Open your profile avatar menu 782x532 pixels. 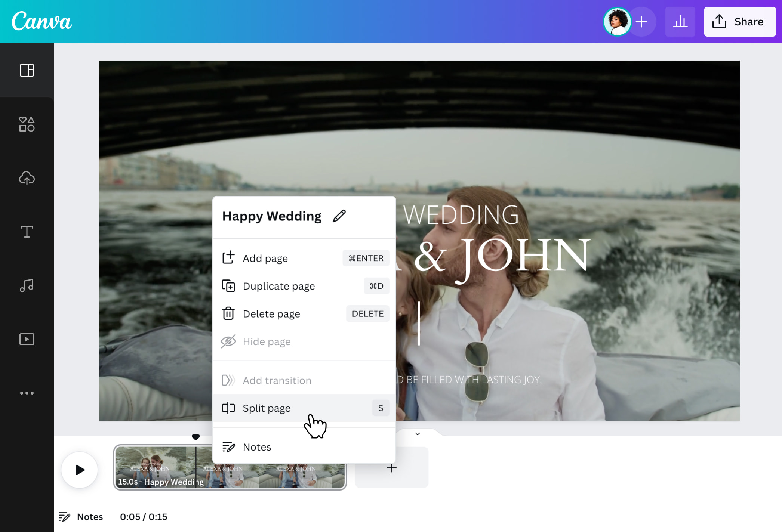(618, 21)
